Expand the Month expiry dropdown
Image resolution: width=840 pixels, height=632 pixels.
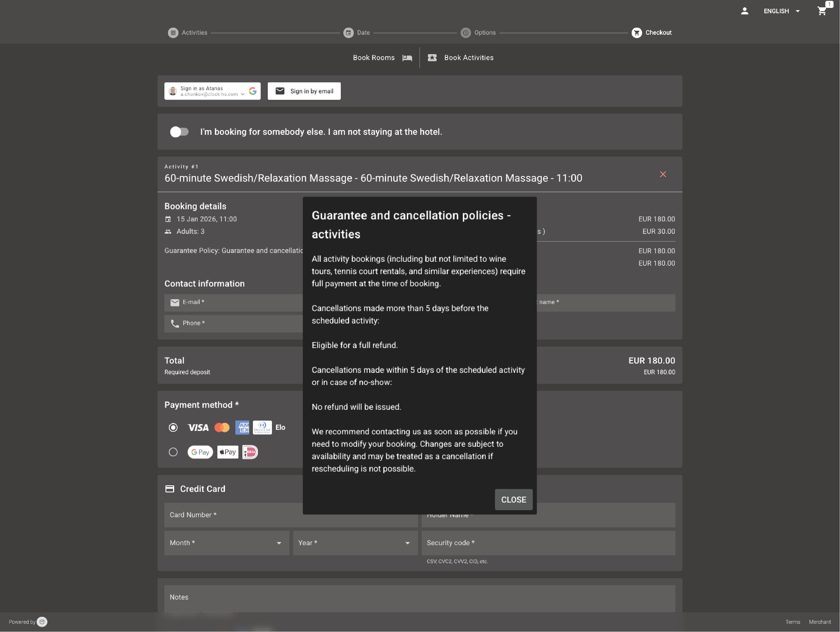coord(227,543)
